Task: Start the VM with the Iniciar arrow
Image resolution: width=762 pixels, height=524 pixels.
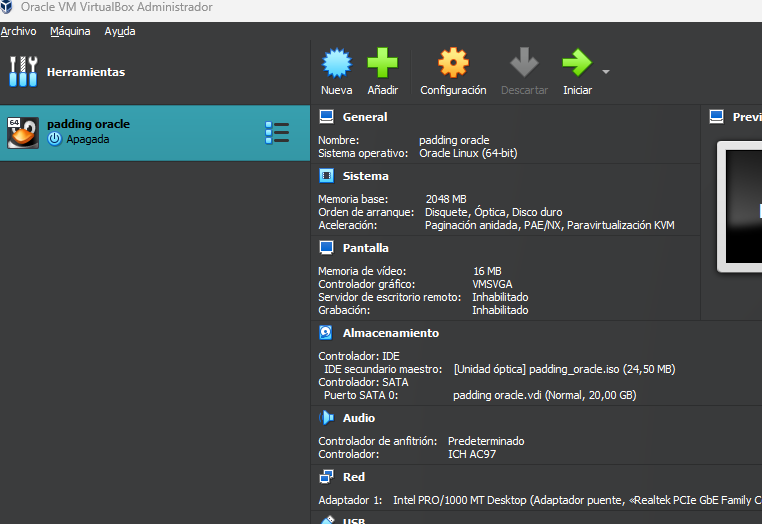Action: [577, 63]
